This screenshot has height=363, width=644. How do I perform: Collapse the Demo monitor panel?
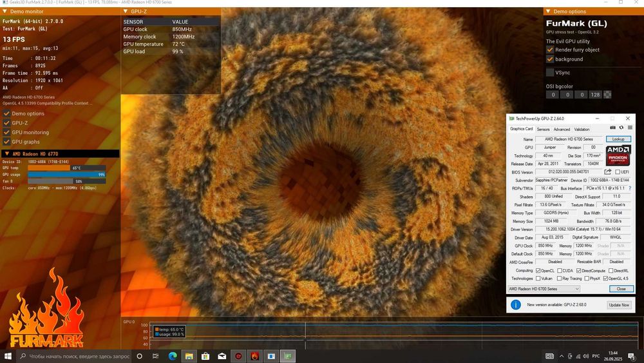5,12
